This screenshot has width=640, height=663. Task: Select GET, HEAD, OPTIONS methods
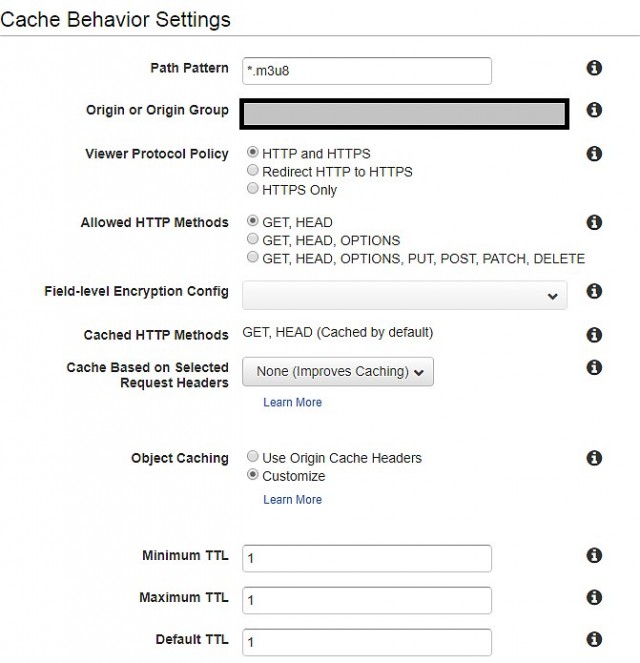pos(252,239)
